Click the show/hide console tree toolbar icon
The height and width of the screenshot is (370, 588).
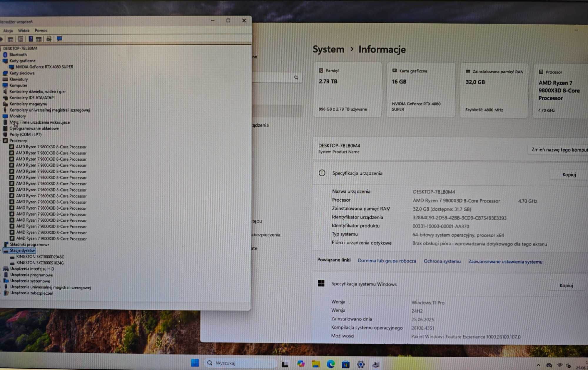10,39
